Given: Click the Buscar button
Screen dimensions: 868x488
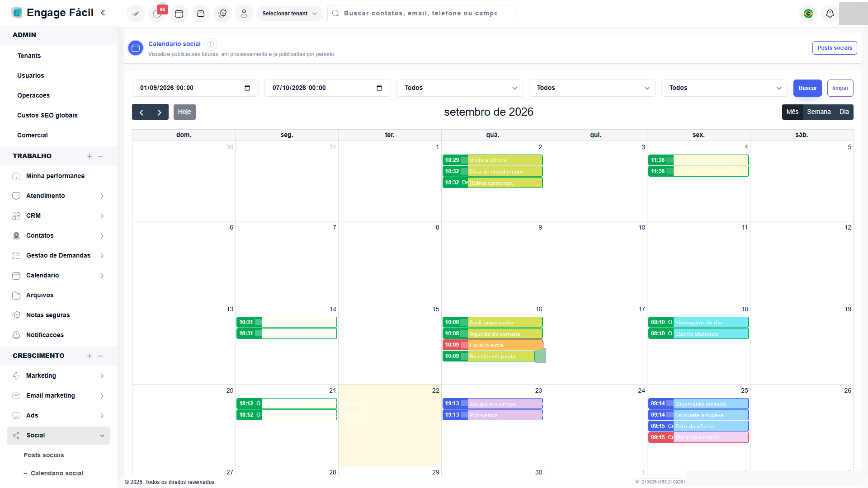Looking at the screenshot, I should click(x=807, y=88).
